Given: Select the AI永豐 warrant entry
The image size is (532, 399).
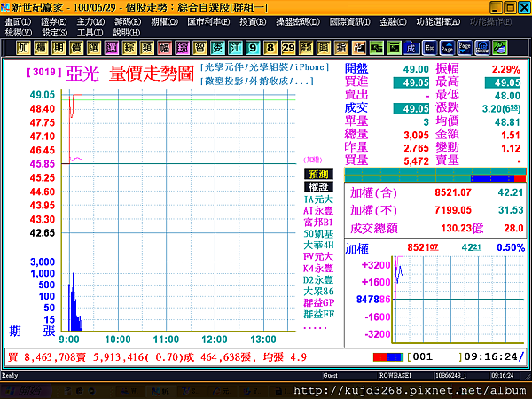Looking at the screenshot, I should point(318,211).
